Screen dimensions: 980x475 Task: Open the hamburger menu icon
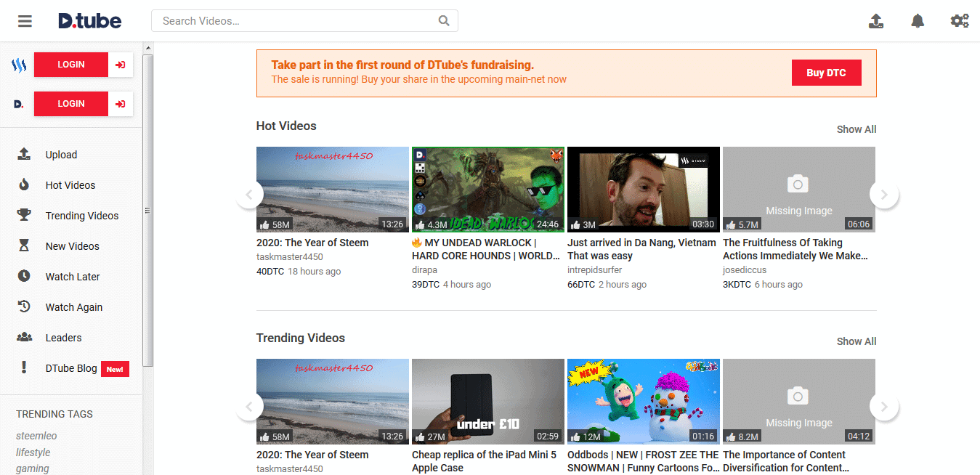[x=25, y=21]
